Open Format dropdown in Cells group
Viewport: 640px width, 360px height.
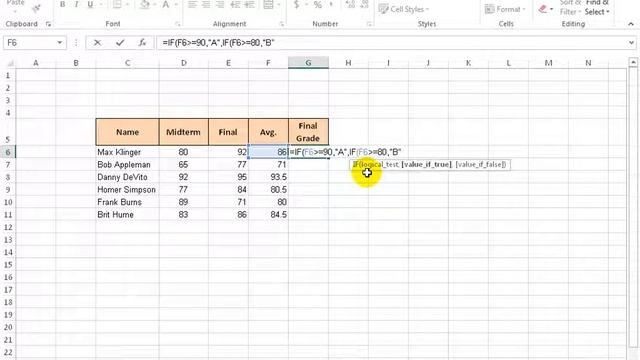click(x=504, y=9)
